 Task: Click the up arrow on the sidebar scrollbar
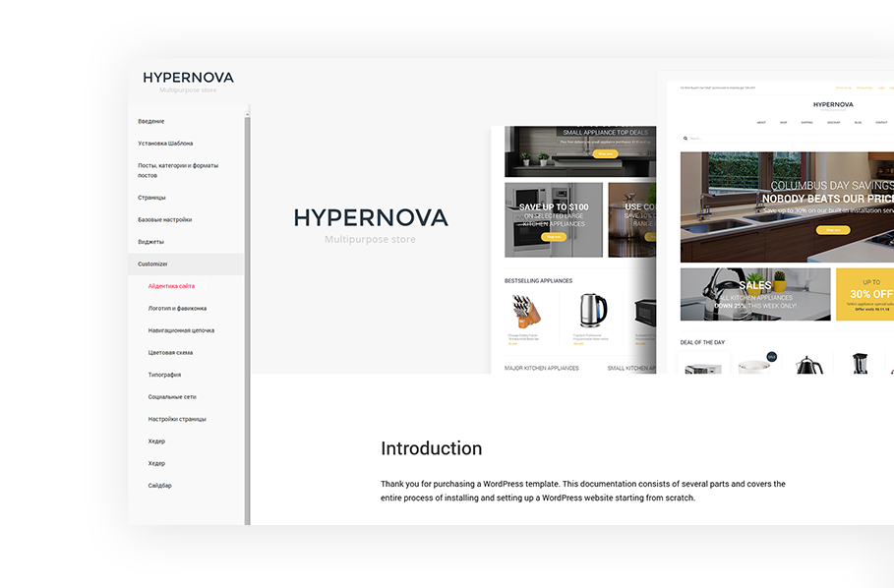pos(248,114)
